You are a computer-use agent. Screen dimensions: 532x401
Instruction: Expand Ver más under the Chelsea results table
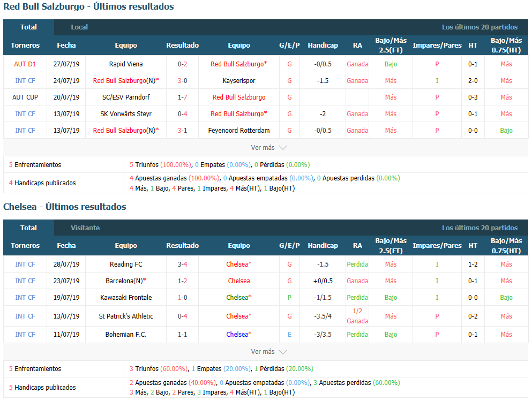coord(269,352)
